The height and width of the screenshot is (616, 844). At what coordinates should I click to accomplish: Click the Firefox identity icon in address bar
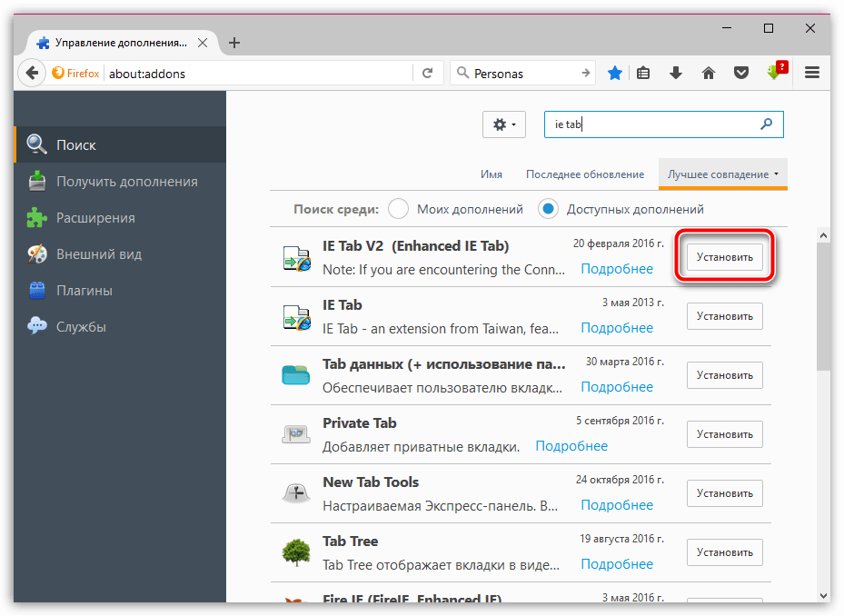click(x=76, y=74)
